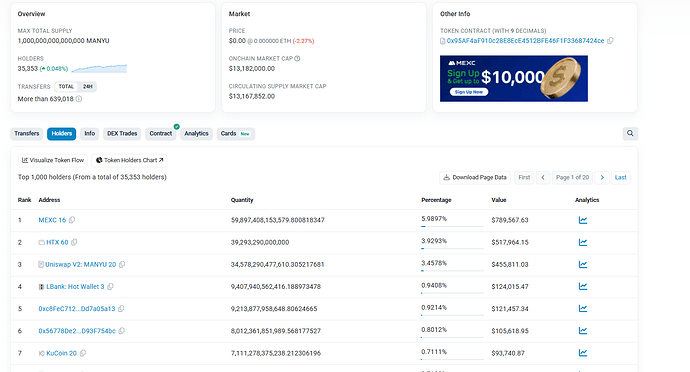Click the 3.4578% percentage bar

coord(452,270)
